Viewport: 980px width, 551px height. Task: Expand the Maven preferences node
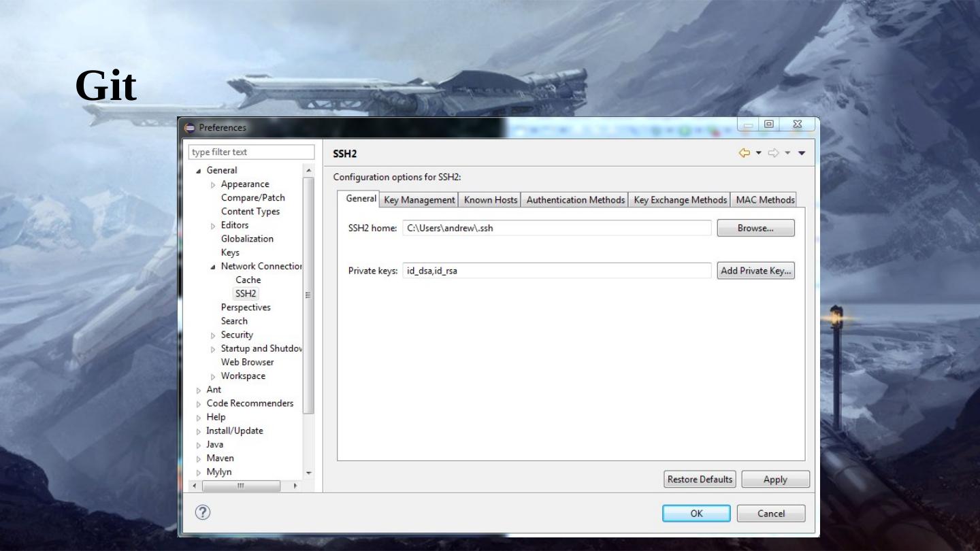(199, 458)
